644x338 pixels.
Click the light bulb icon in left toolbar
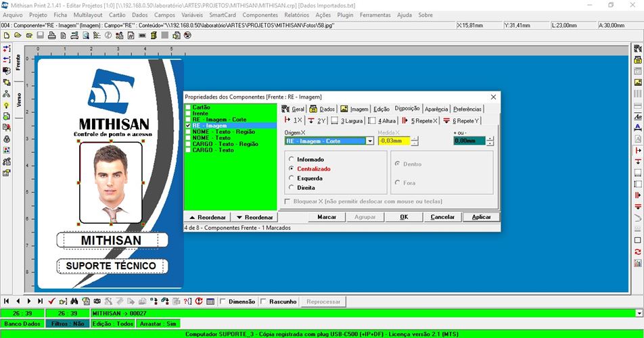point(7,105)
